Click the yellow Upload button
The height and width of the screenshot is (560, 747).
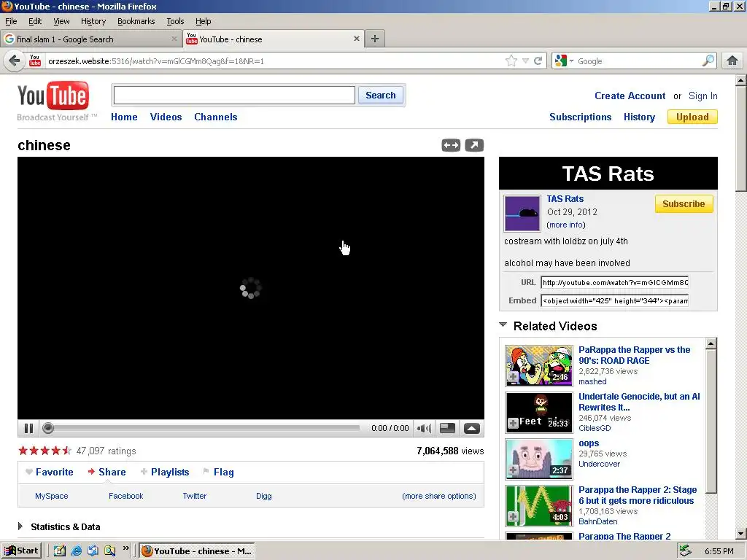pyautogui.click(x=692, y=117)
